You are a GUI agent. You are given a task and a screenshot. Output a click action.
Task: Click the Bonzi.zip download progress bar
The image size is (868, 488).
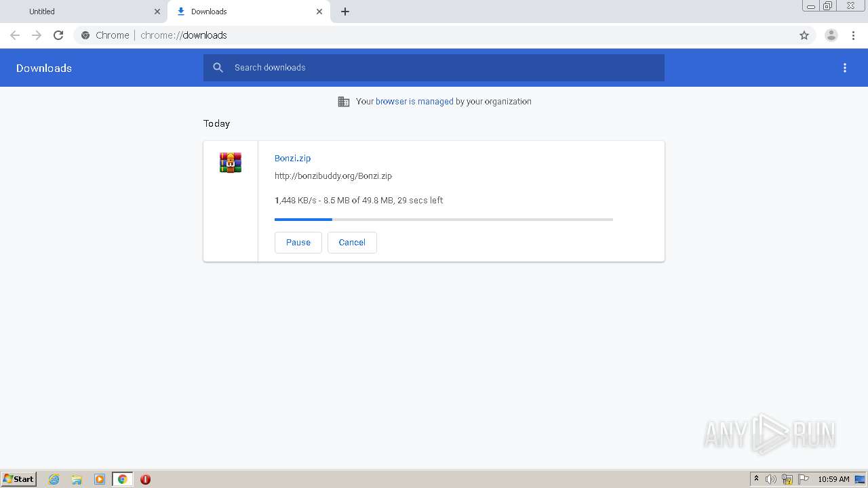443,220
